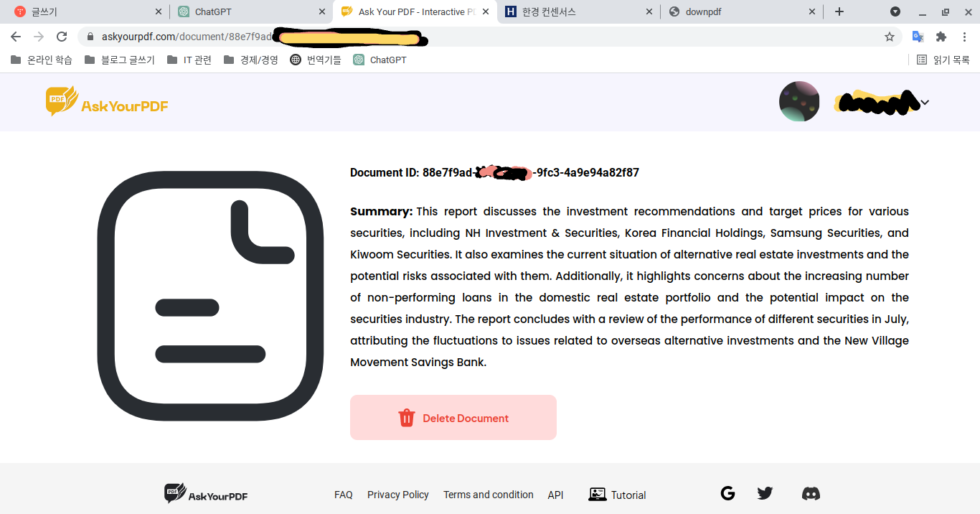The width and height of the screenshot is (980, 514).
Task: Click the Delete Document button
Action: click(453, 418)
